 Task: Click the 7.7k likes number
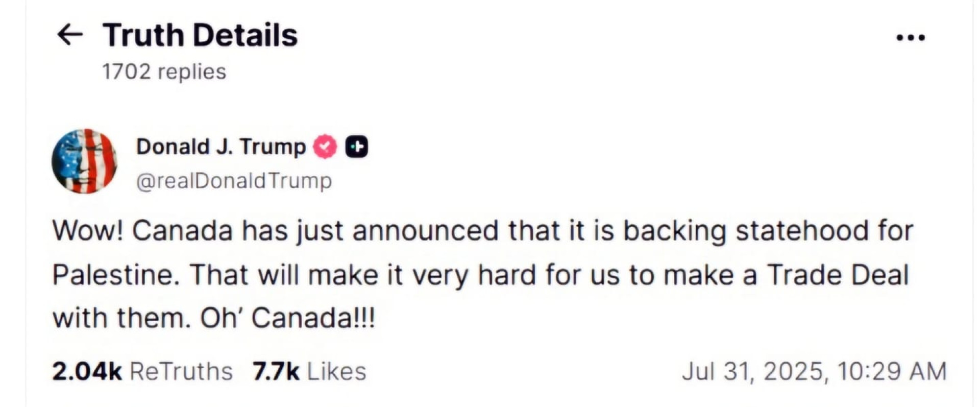coord(276,371)
